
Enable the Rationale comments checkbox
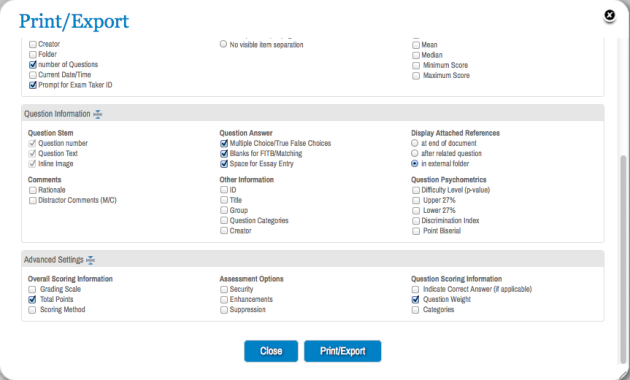coord(33,190)
